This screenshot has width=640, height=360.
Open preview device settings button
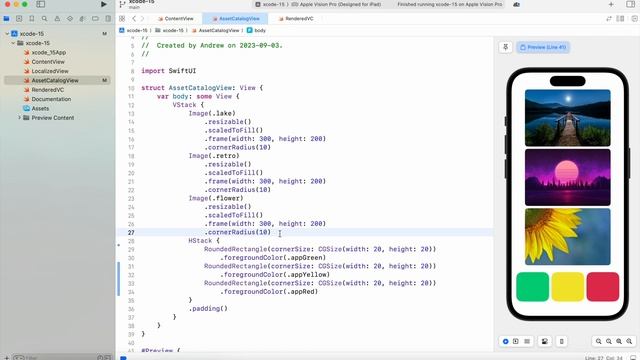coord(545,342)
